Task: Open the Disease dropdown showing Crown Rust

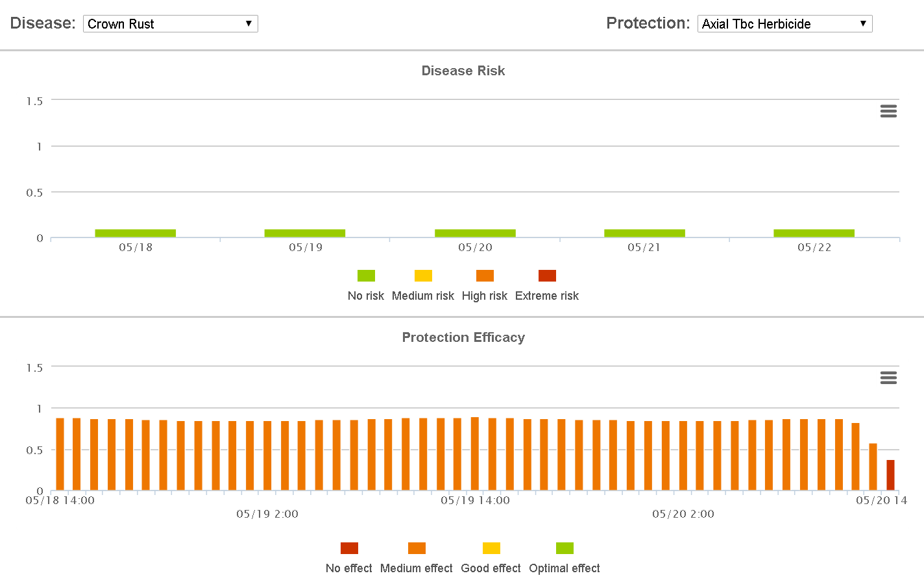Action: pos(170,24)
